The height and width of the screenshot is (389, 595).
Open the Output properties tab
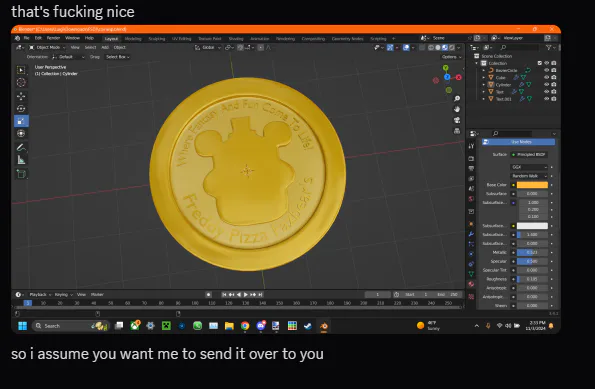(x=471, y=169)
